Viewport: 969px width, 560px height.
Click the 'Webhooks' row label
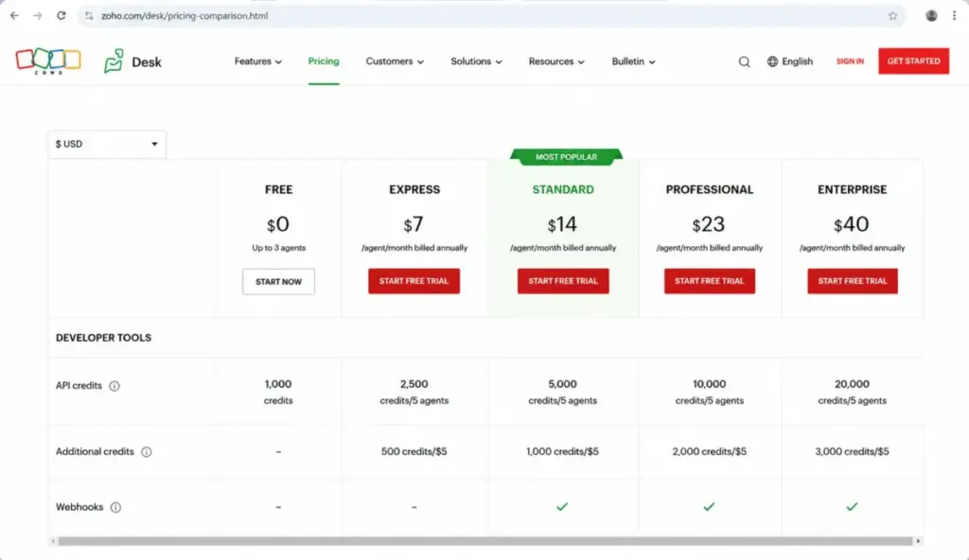pyautogui.click(x=79, y=507)
